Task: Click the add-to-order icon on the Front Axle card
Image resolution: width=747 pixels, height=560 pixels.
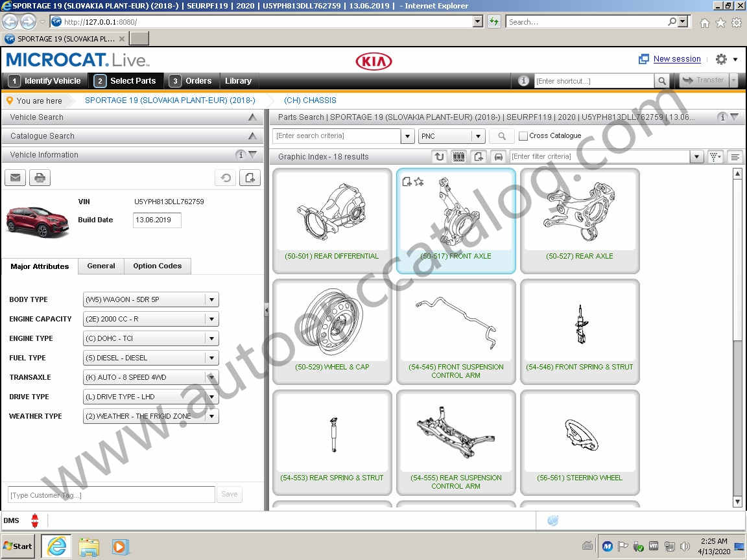Action: click(407, 181)
